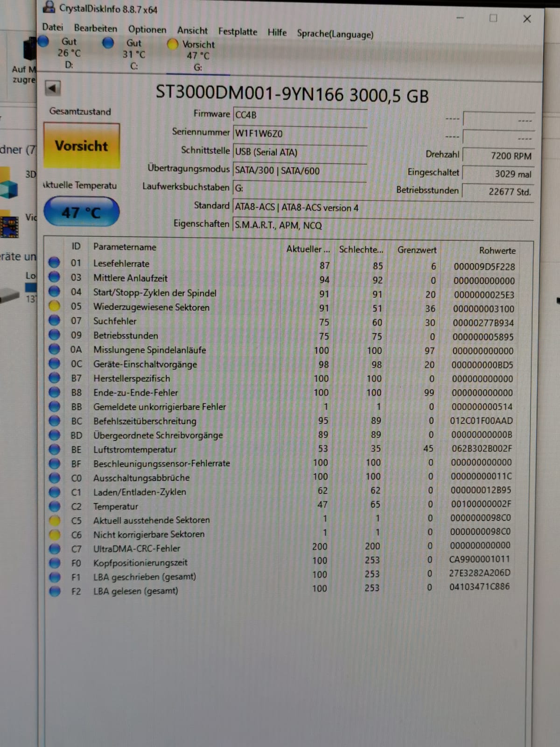Open the Ansicht menu
560x747 pixels.
pyautogui.click(x=192, y=31)
